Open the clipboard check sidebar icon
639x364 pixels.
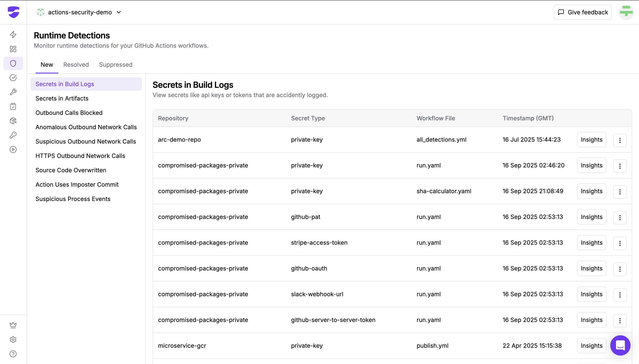[x=13, y=106]
